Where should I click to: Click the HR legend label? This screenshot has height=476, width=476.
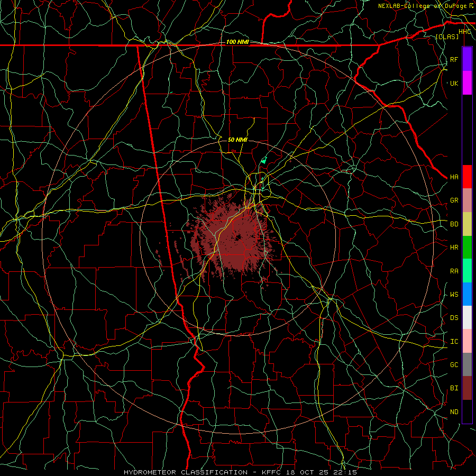pyautogui.click(x=454, y=247)
